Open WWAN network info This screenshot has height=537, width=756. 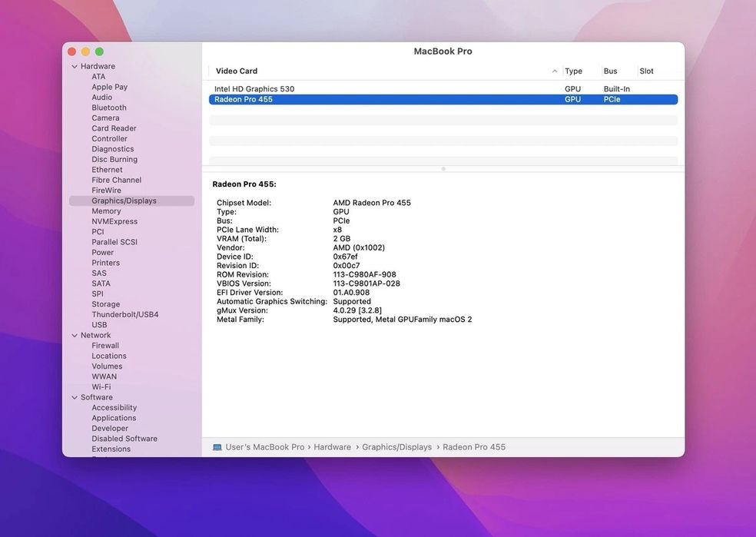tap(104, 377)
